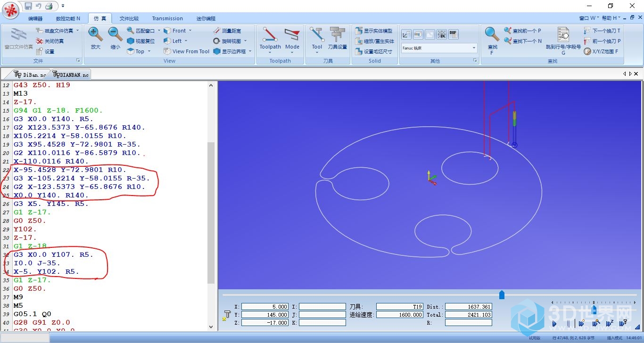Open the toolpath Mode button
Viewport: 644px width, 343px height.
[292, 40]
